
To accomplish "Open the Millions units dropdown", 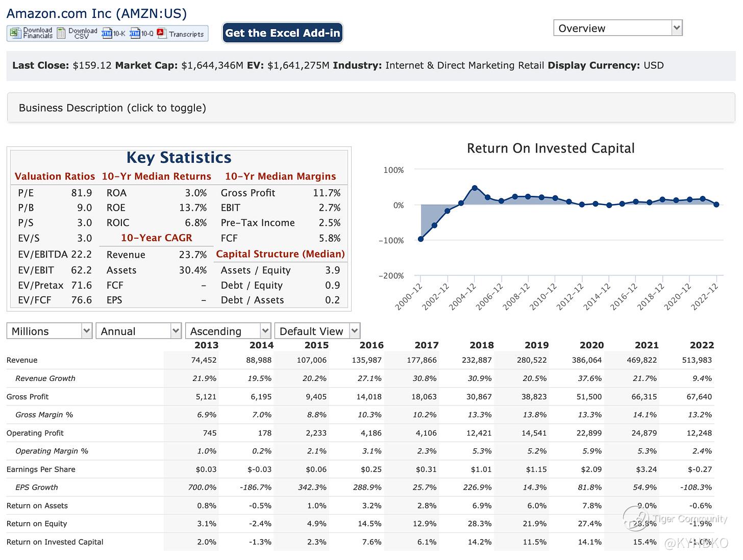I will tap(49, 331).
